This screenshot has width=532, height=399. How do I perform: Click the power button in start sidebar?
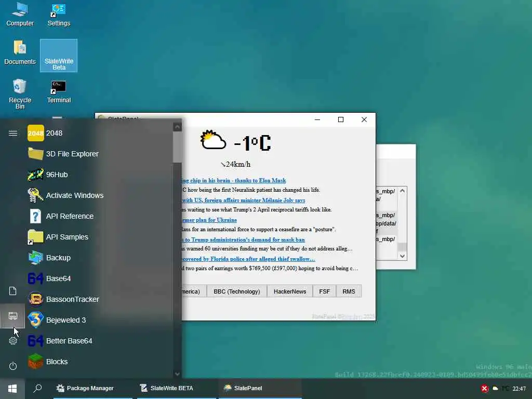(x=13, y=366)
